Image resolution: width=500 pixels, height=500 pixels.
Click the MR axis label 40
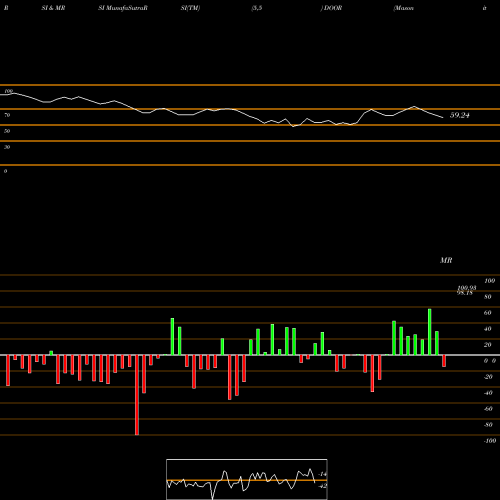488,329
